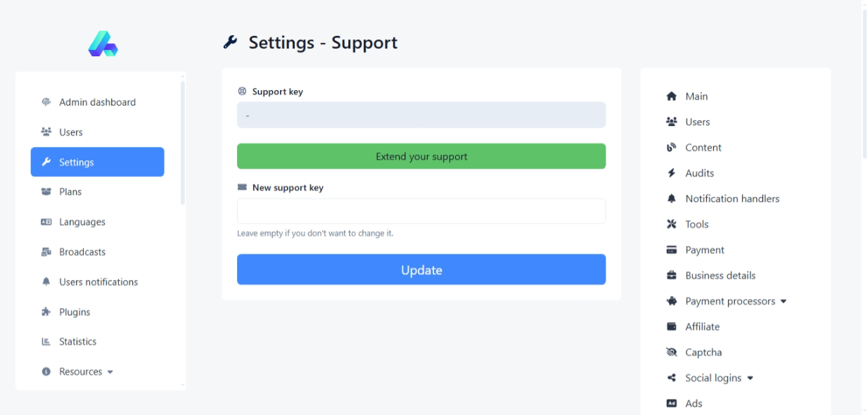The width and height of the screenshot is (868, 415).
Task: Click the green Extend your support button
Action: coord(421,156)
